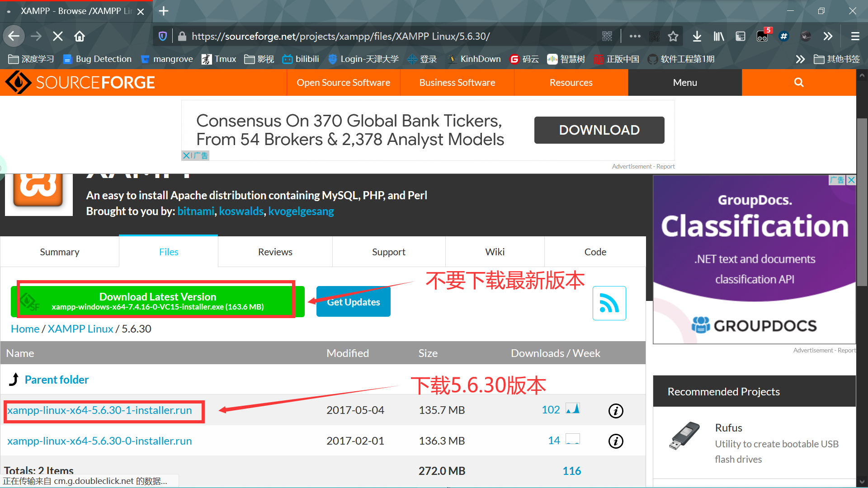This screenshot has height=488, width=868.
Task: Close the GroupDocs ad
Action: [x=851, y=180]
